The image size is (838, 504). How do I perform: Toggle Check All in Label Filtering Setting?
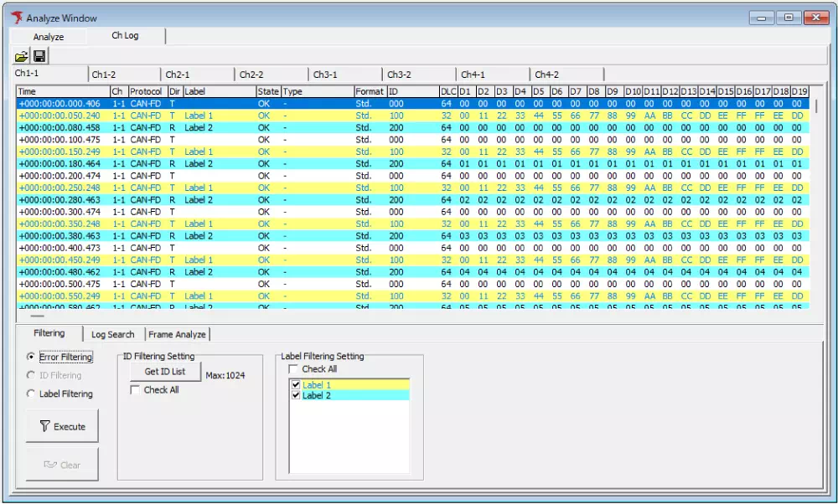pos(292,368)
